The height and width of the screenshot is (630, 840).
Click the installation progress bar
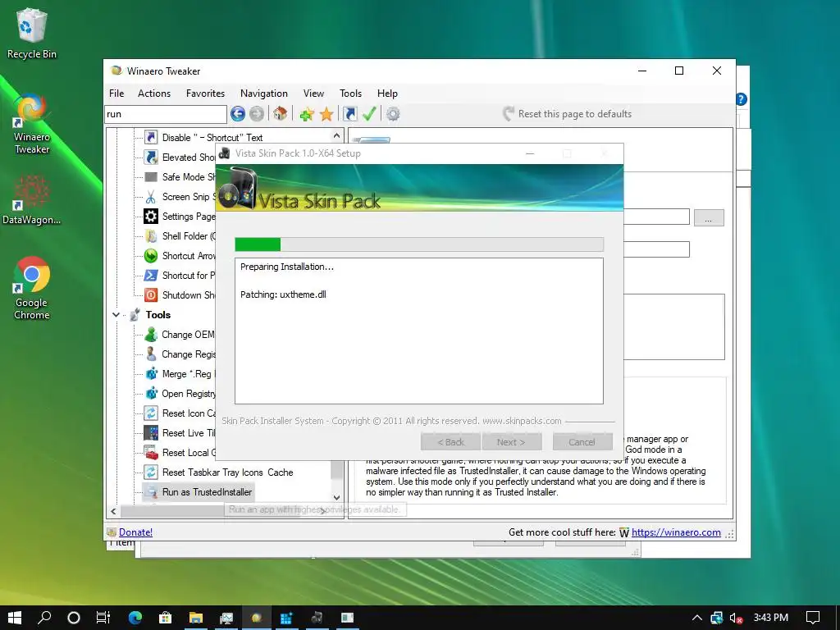[419, 244]
